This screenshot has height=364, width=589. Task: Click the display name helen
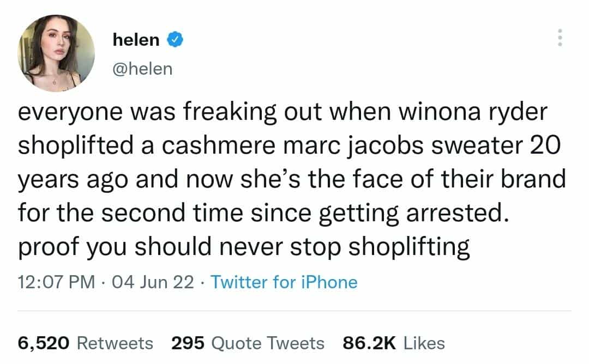(136, 39)
